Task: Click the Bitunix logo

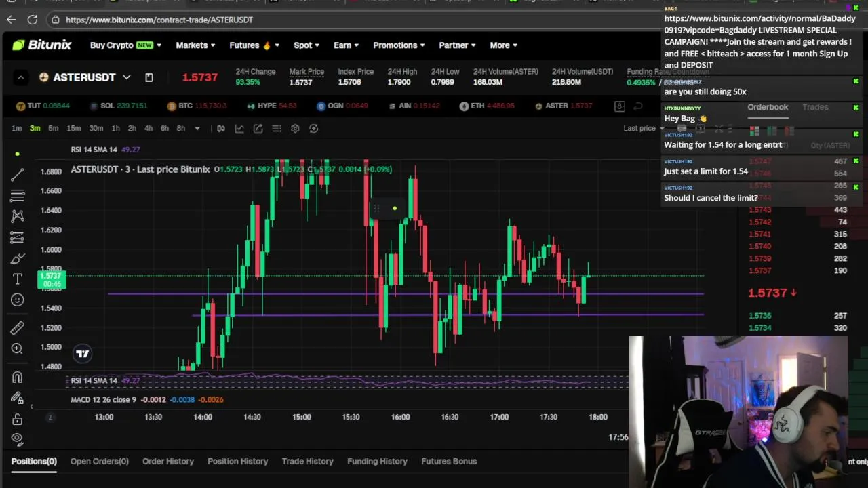Action: 41,45
